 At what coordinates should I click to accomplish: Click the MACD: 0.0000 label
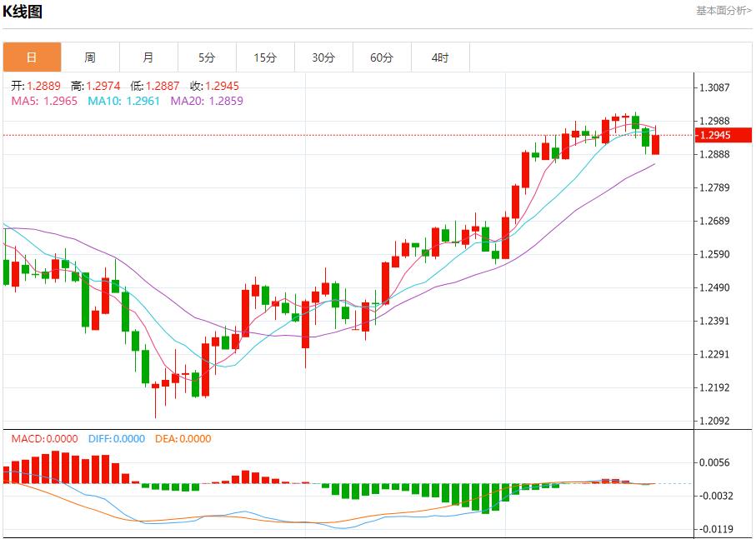(44, 439)
